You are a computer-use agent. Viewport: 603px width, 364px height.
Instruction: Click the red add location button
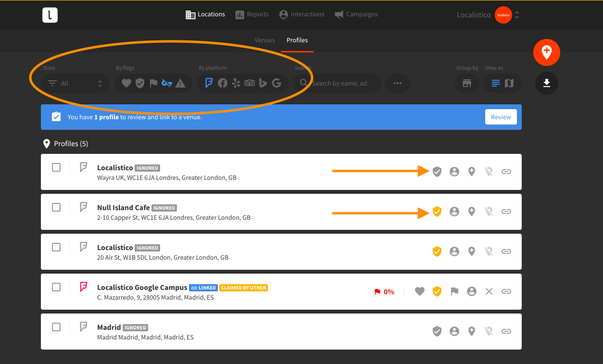547,52
